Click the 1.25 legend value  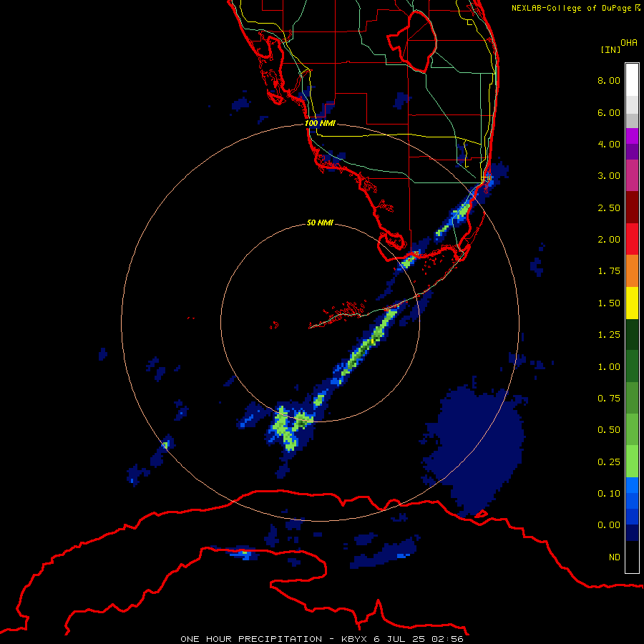point(609,335)
